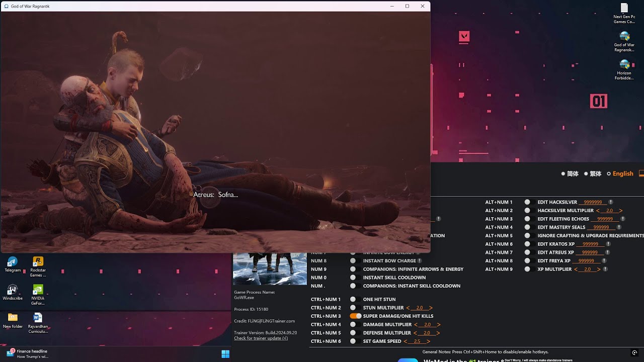644x362 pixels.
Task: Increase Hacksilver Multiplier with right arrow
Action: (x=621, y=211)
